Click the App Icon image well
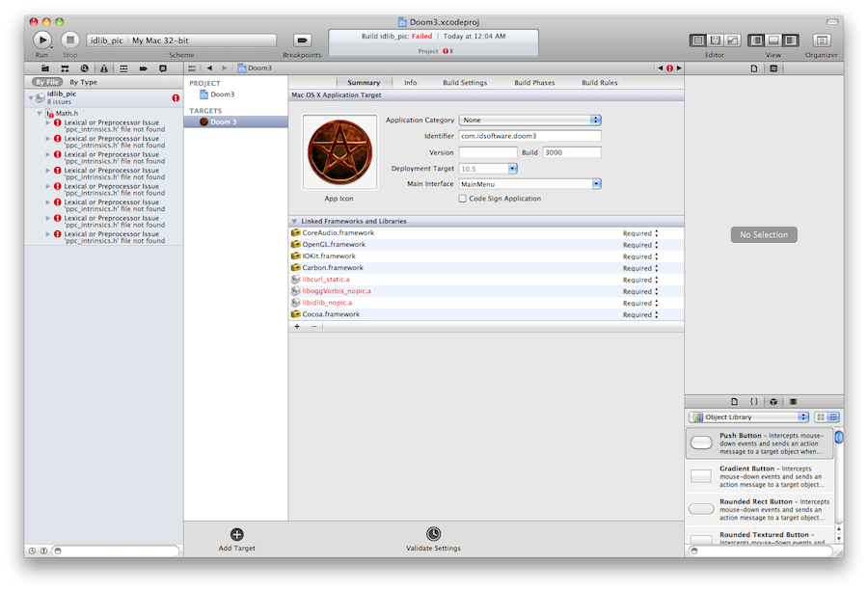Image resolution: width=868 pixels, height=591 pixels. 339,152
